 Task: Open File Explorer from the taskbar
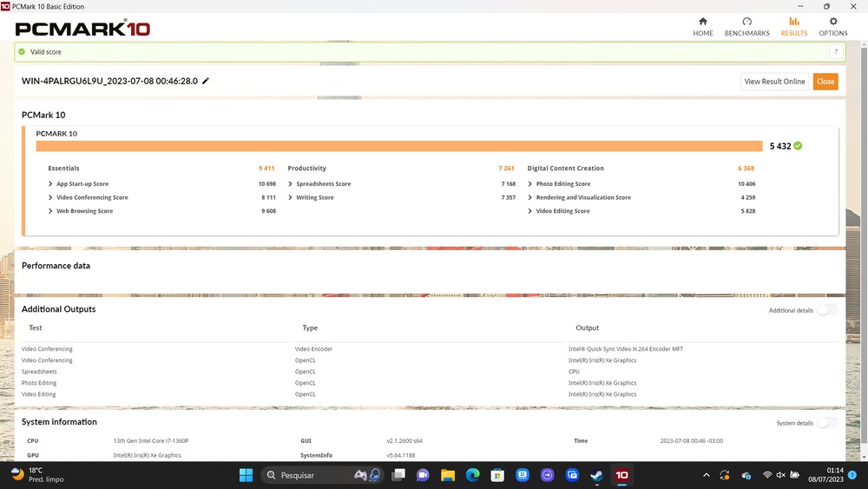(447, 475)
